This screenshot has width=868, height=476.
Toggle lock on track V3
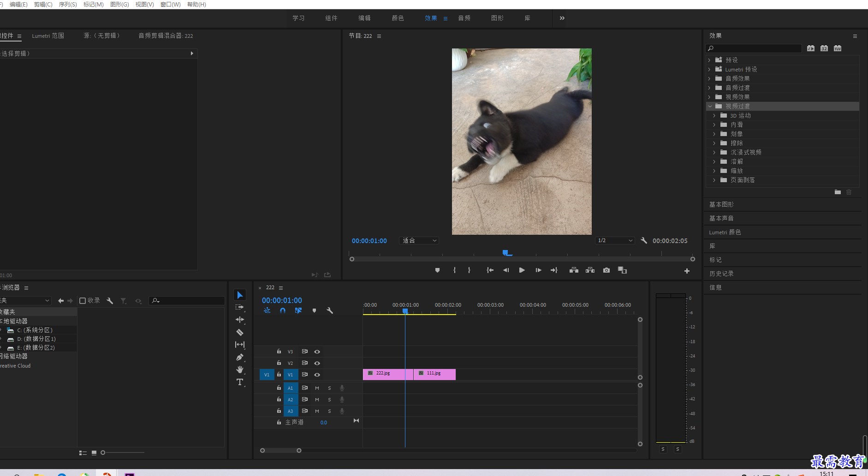pos(279,351)
